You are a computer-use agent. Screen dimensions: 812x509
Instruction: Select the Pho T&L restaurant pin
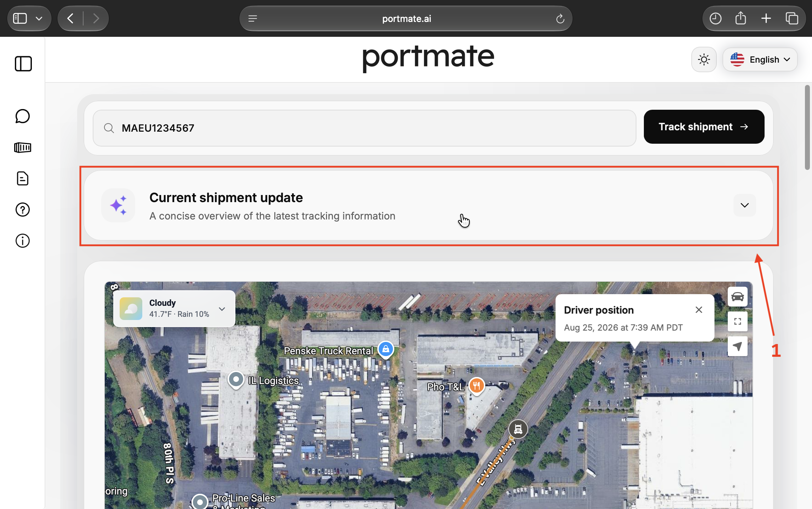tap(476, 386)
